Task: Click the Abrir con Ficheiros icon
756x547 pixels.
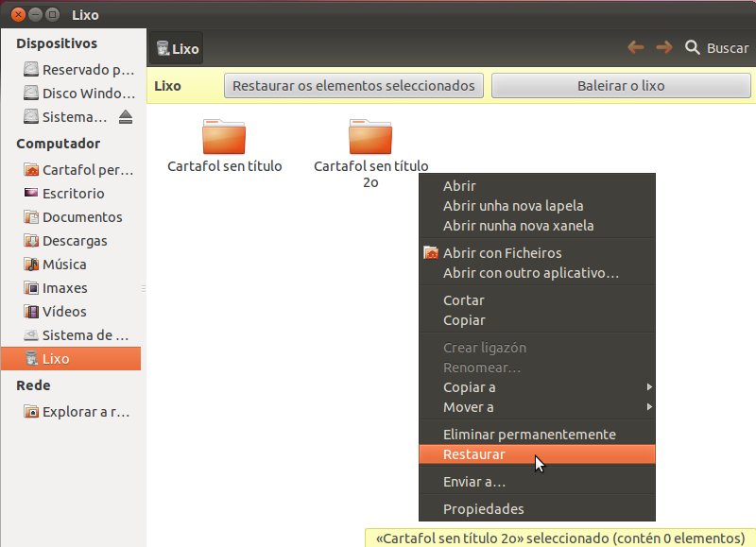Action: (431, 252)
